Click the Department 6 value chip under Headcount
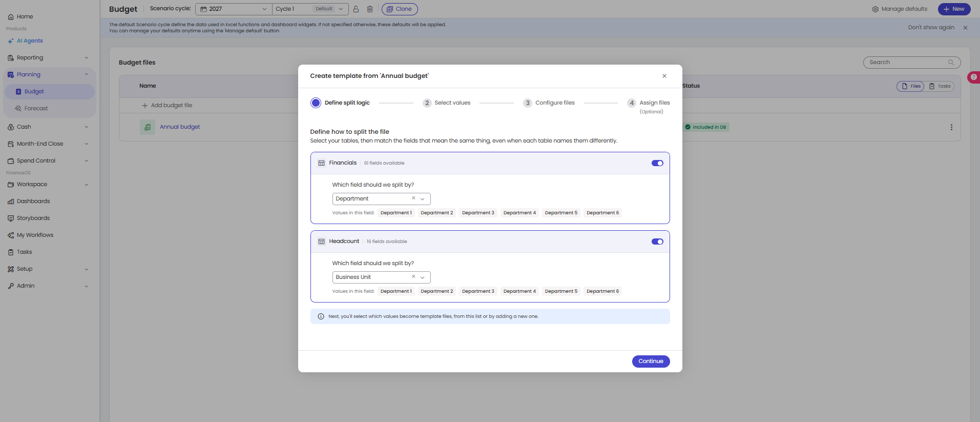This screenshot has width=980, height=422. click(x=602, y=291)
